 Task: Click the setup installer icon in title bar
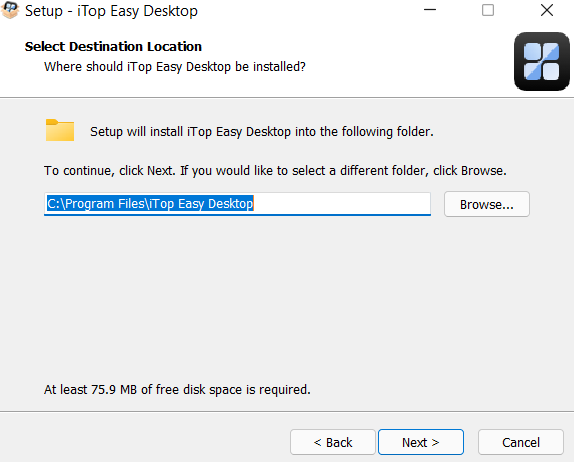tap(10, 10)
